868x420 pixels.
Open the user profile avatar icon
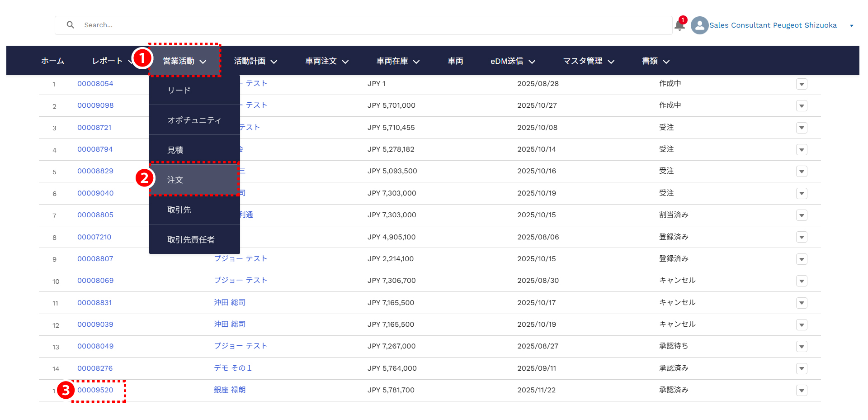coord(699,25)
